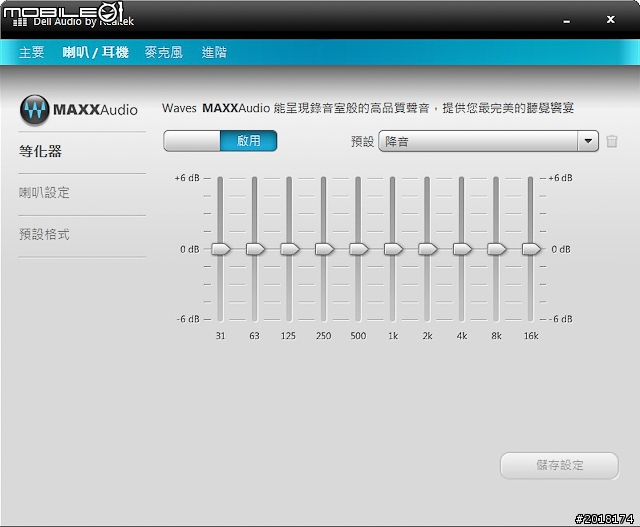
Task: Click the 儲存設定 button
Action: pyautogui.click(x=559, y=465)
